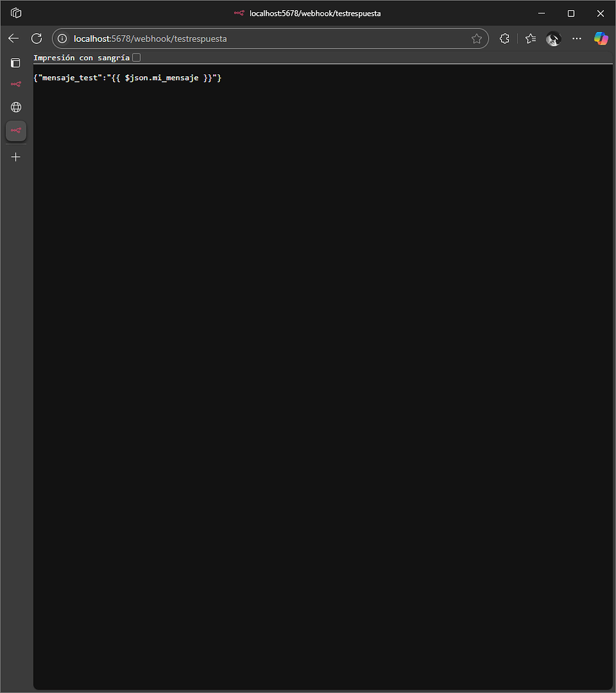The width and height of the screenshot is (616, 693).
Task: Open the favorites list icon
Action: pyautogui.click(x=531, y=39)
